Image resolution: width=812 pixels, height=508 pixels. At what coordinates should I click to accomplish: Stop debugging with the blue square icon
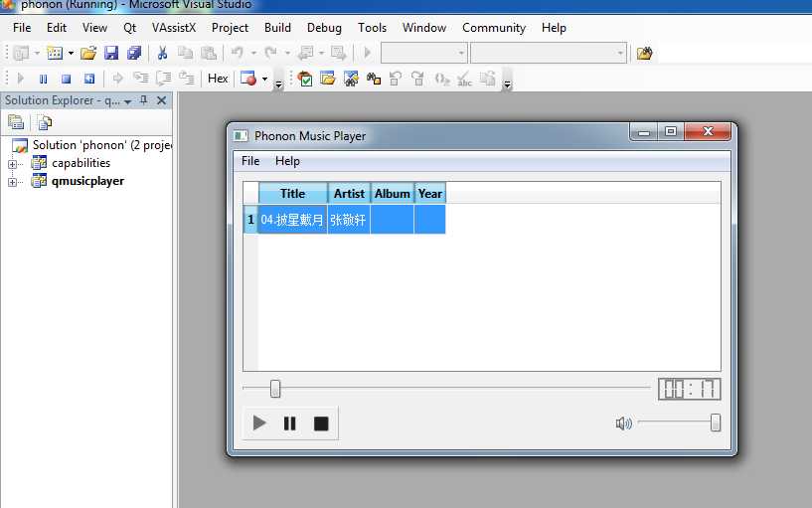(x=66, y=79)
